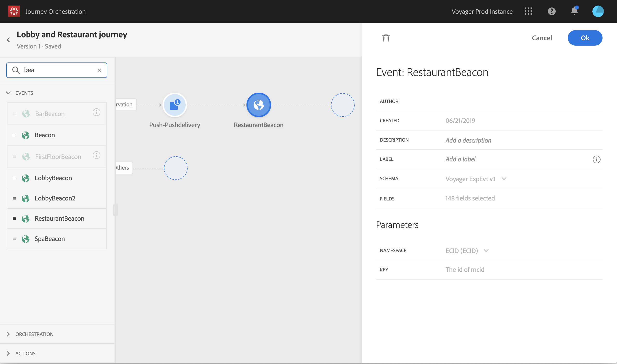The height and width of the screenshot is (364, 617).
Task: Open the app switcher grid icon
Action: point(528,11)
